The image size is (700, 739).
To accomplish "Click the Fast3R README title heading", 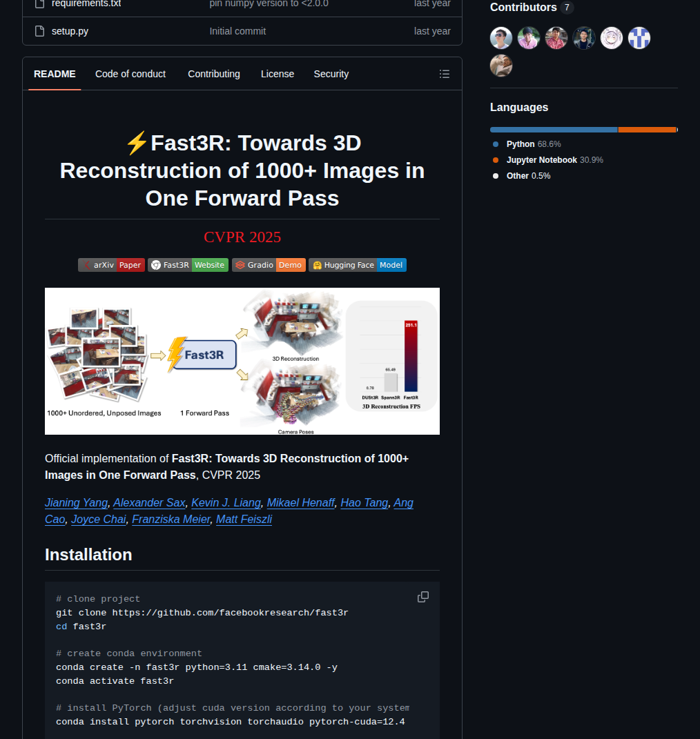I will pos(242,170).
